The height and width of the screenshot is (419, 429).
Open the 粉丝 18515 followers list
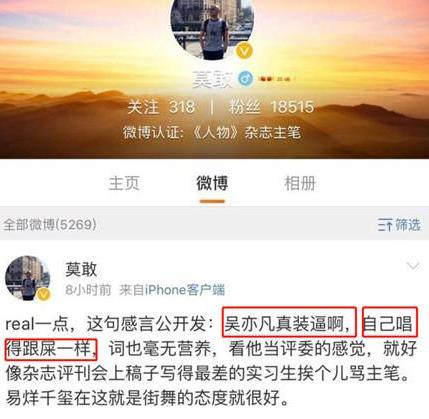pyautogui.click(x=271, y=107)
